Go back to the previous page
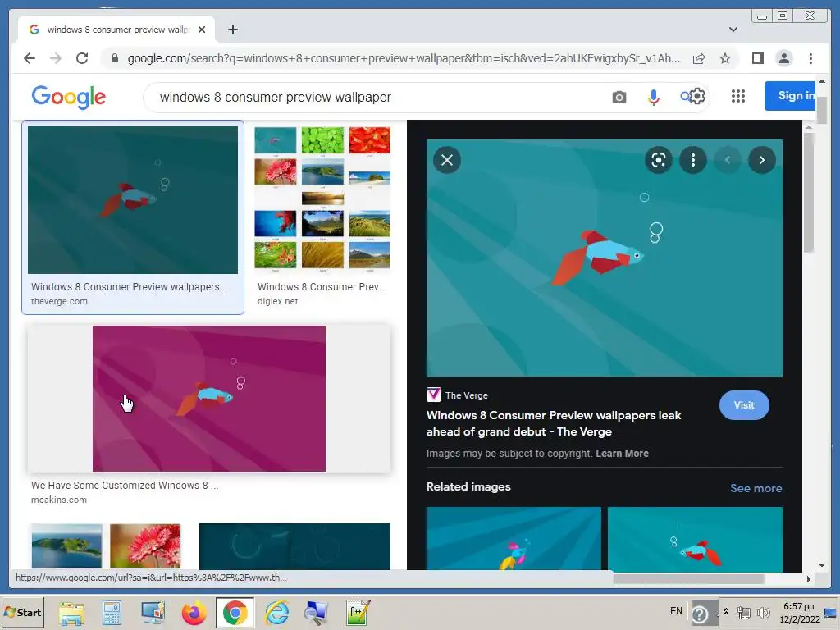 [x=30, y=58]
